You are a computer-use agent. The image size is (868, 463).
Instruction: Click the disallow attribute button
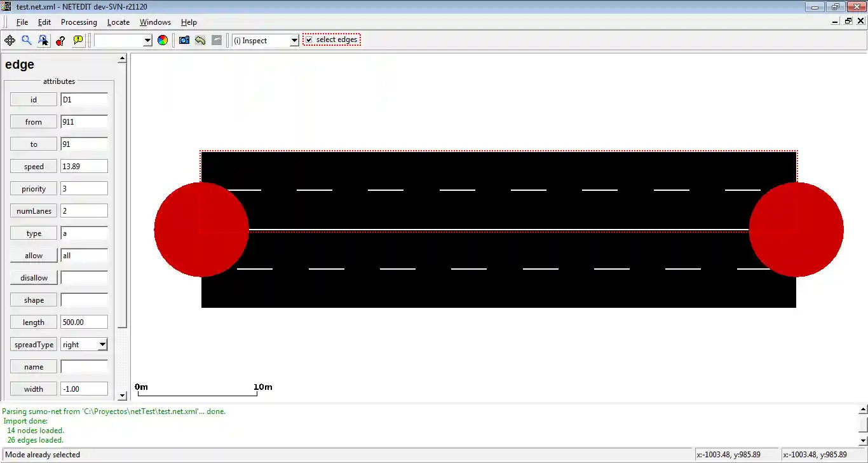click(x=34, y=277)
